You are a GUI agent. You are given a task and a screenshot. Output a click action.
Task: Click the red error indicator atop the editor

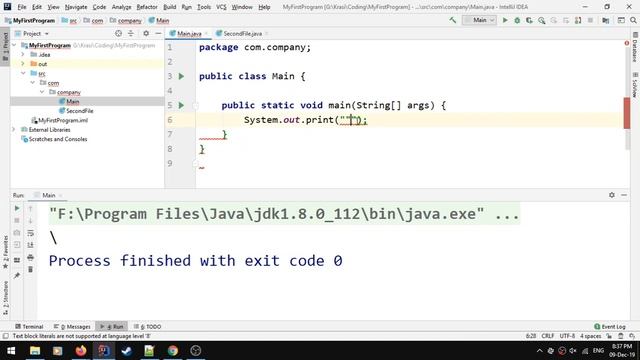[x=627, y=43]
